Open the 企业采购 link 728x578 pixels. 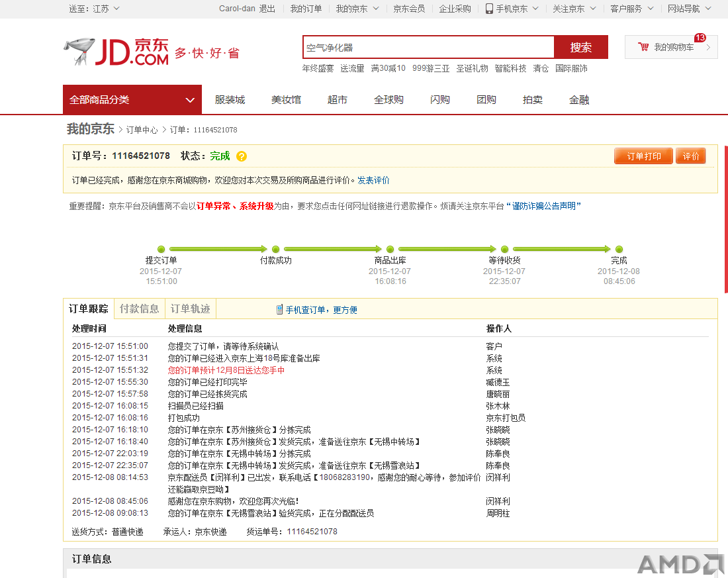455,9
